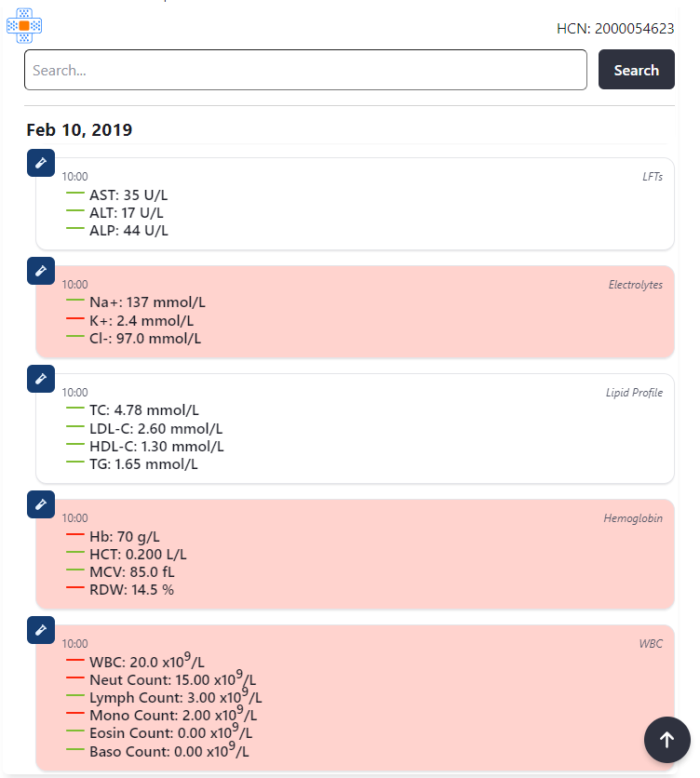
Task: Click the app logo icon
Action: point(23,26)
